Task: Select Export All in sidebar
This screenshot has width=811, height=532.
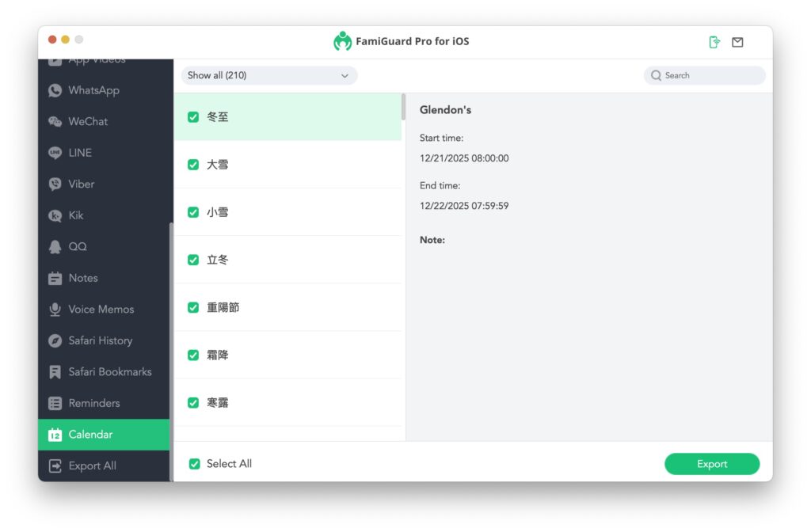Action: (92, 465)
